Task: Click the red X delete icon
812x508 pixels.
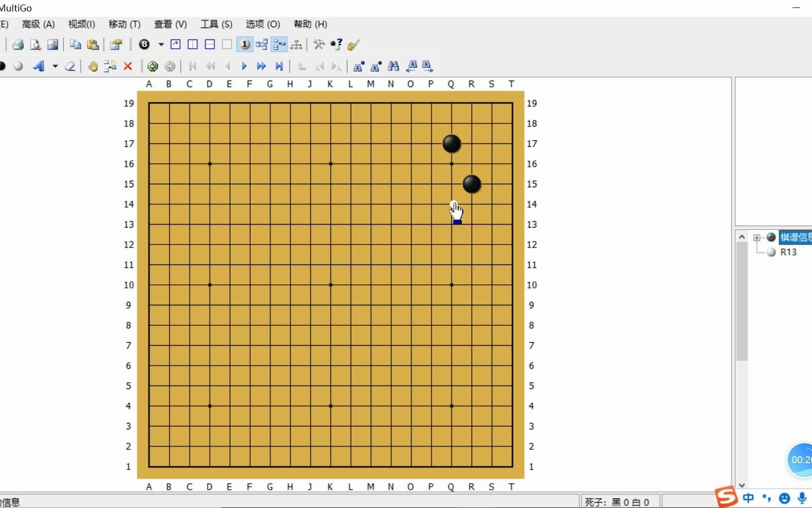Action: (x=127, y=66)
